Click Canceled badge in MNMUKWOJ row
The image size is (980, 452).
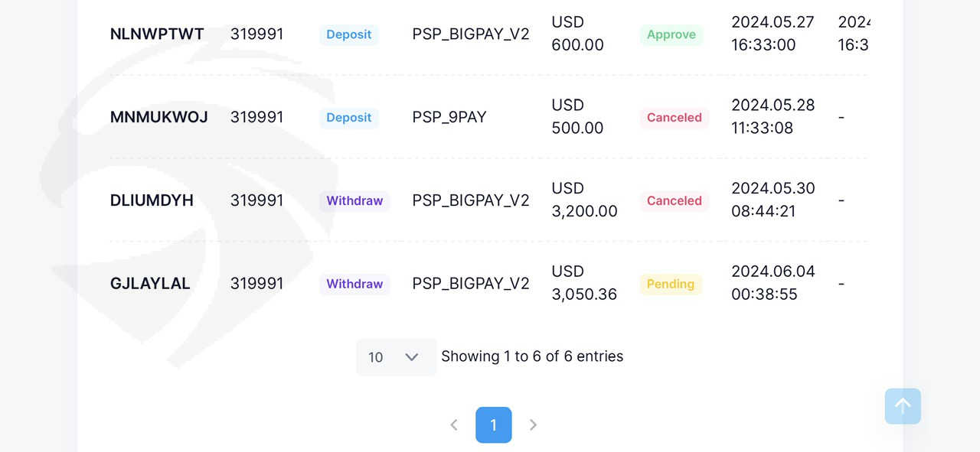coord(675,118)
